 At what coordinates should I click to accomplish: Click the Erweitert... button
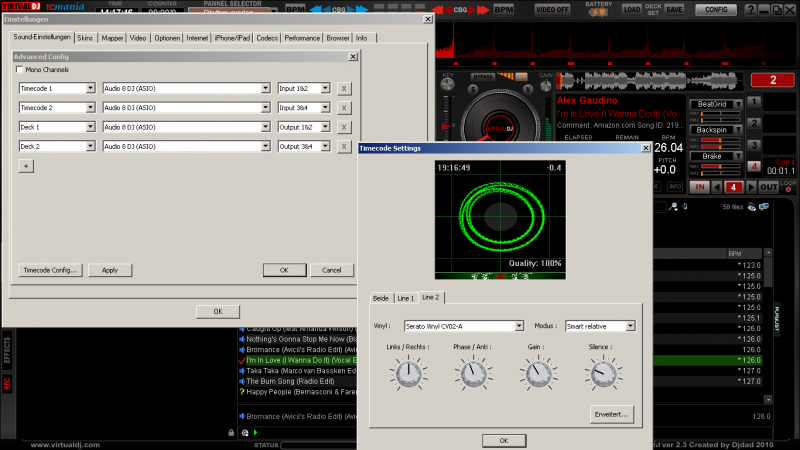tap(611, 415)
